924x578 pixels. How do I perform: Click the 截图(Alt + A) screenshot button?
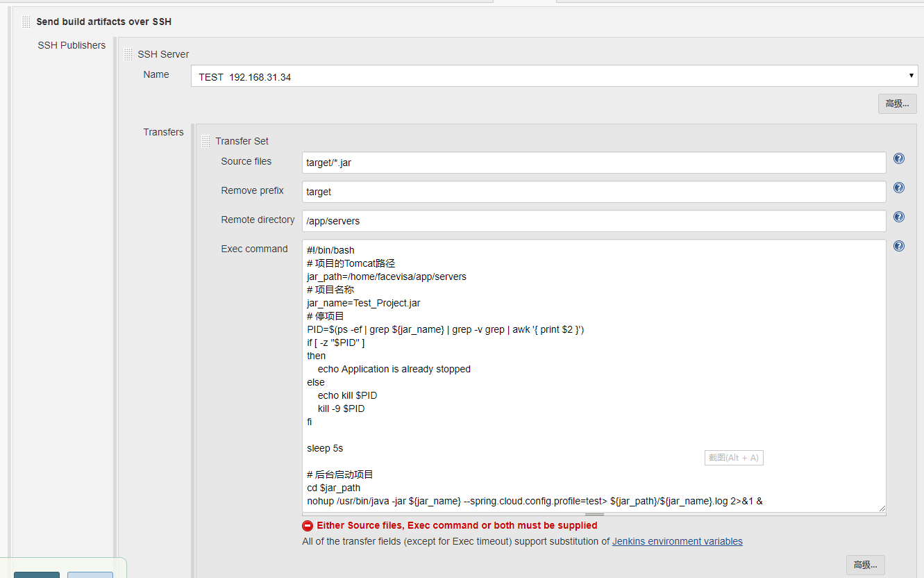[x=733, y=457]
